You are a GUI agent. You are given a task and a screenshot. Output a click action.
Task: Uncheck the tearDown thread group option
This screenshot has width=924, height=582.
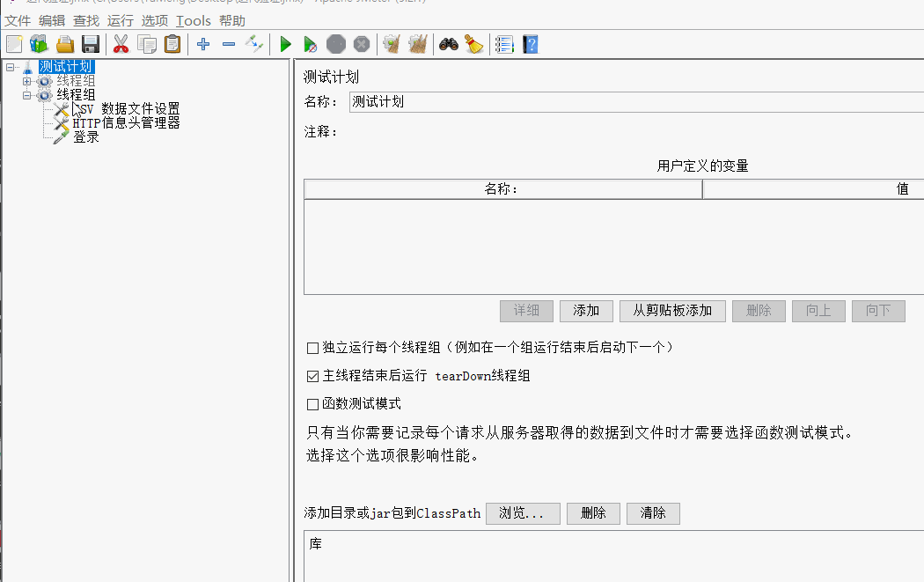(x=312, y=376)
